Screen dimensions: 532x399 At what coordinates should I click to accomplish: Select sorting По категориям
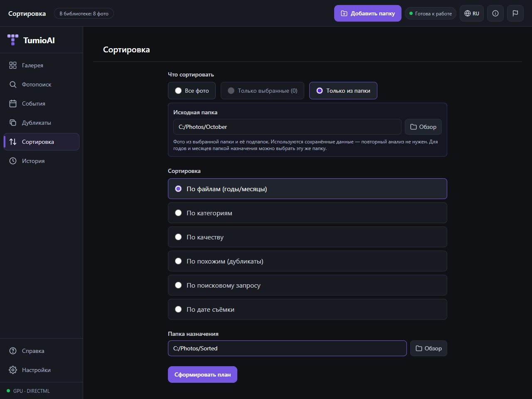[308, 213]
